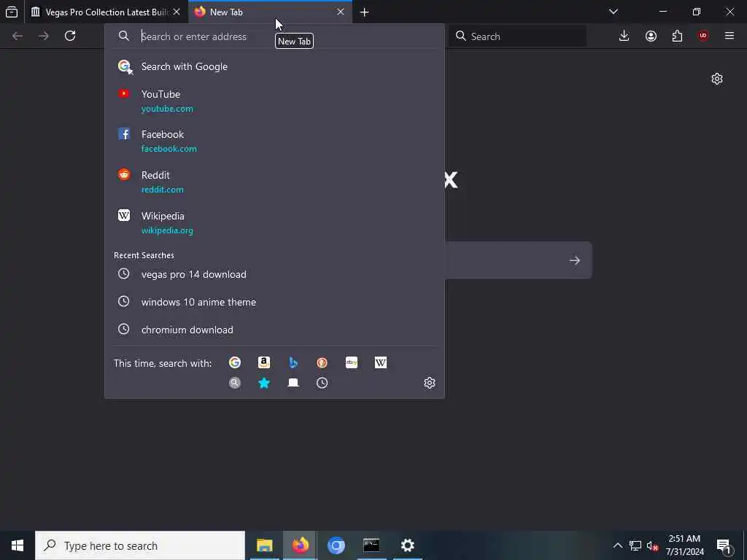Open Command Prompt from the taskbar
This screenshot has height=560, width=747.
(371, 545)
